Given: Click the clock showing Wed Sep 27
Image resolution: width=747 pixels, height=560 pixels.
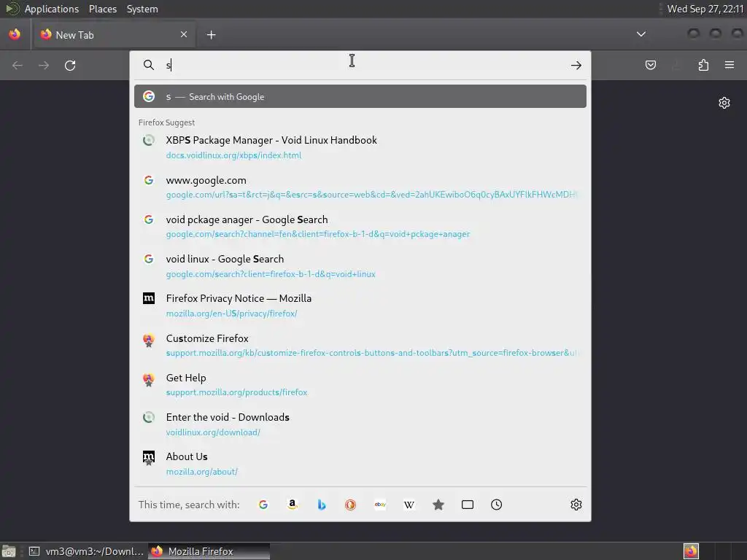Looking at the screenshot, I should (x=705, y=9).
